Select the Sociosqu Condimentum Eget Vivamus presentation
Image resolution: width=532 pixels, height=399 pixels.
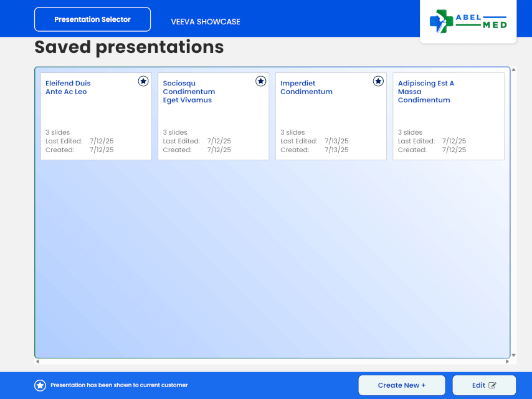point(213,117)
